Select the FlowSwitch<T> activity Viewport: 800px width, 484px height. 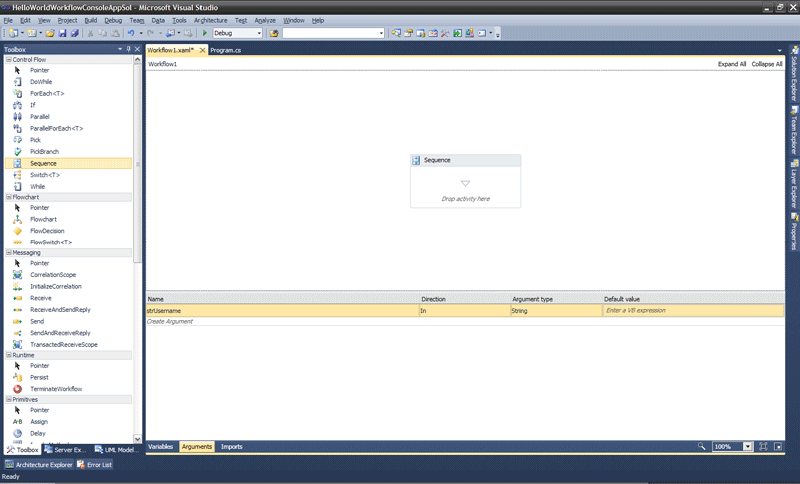[x=51, y=242]
